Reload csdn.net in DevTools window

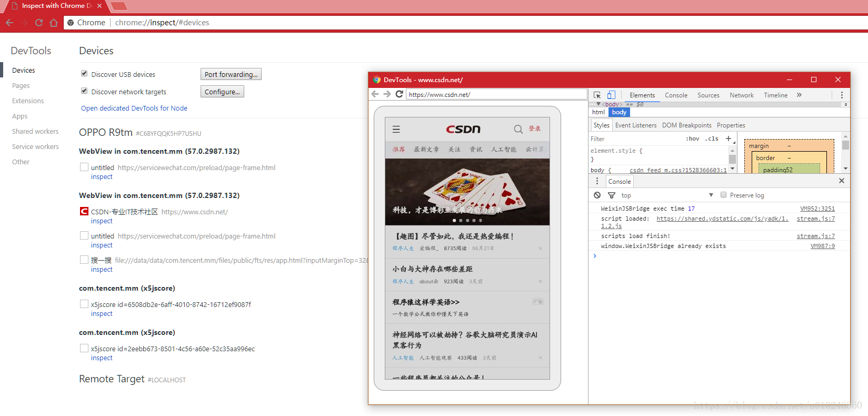(x=399, y=94)
